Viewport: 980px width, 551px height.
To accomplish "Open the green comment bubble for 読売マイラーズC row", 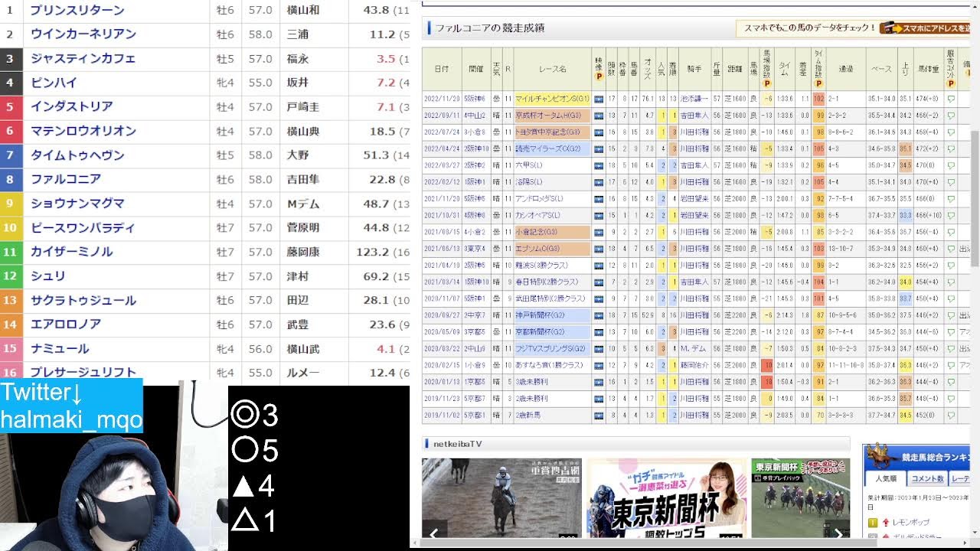I will [950, 149].
